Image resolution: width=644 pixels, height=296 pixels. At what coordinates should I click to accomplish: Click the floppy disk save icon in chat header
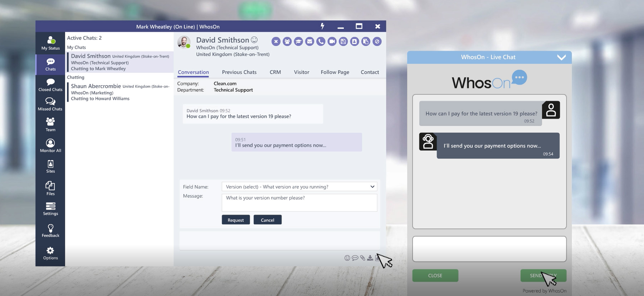pyautogui.click(x=343, y=42)
